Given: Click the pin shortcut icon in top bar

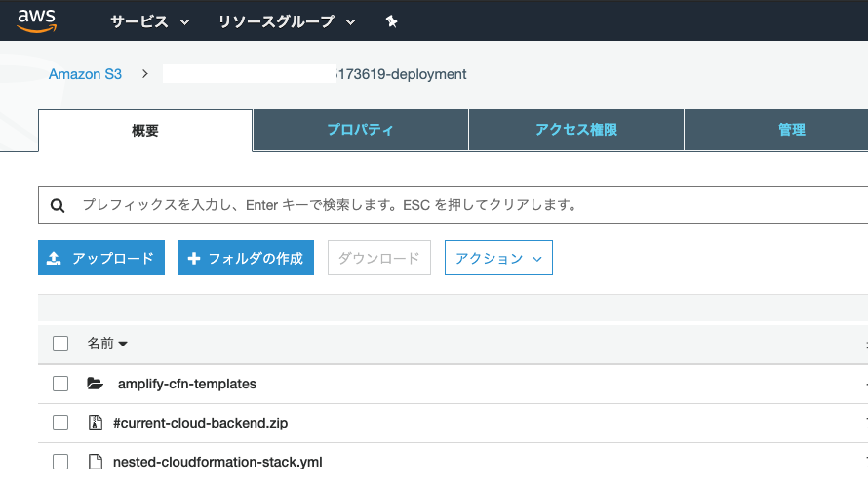Looking at the screenshot, I should (391, 21).
